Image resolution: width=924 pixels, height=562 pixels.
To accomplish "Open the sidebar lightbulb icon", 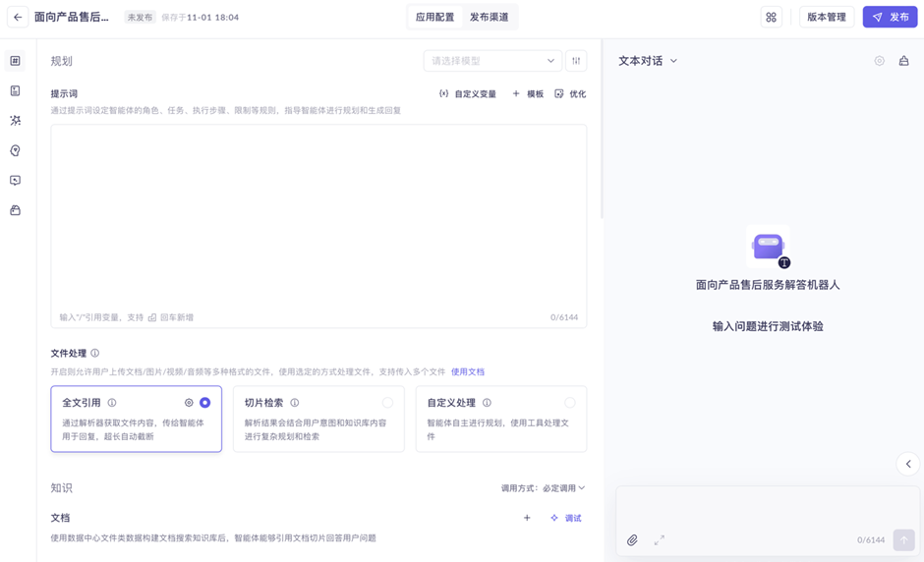I will tap(16, 150).
